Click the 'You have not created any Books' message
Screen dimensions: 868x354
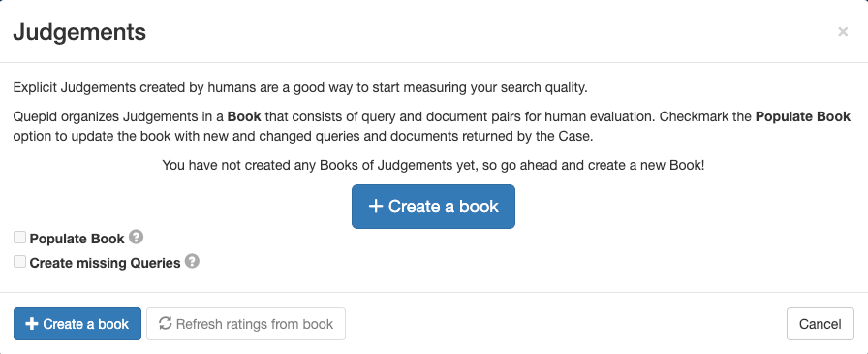pos(433,165)
